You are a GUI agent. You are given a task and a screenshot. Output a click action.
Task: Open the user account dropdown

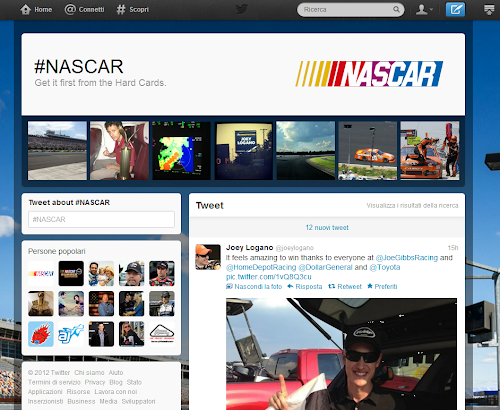coord(424,9)
